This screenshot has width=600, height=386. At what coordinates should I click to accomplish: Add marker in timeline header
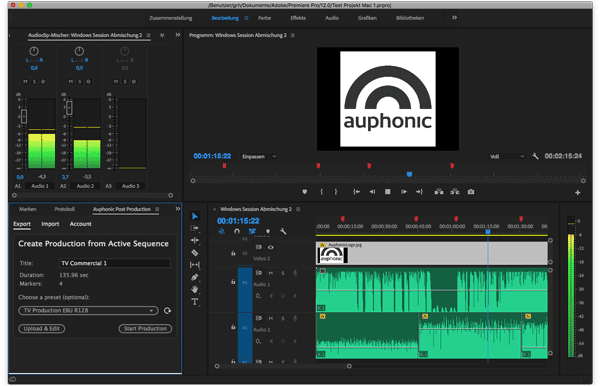click(x=268, y=231)
